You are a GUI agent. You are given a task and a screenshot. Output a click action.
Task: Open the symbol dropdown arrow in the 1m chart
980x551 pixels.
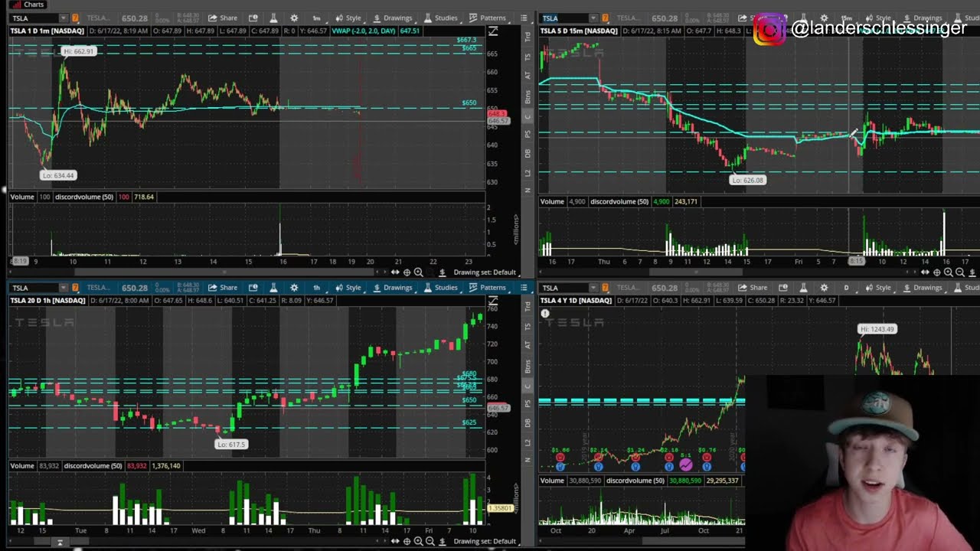[x=63, y=18]
